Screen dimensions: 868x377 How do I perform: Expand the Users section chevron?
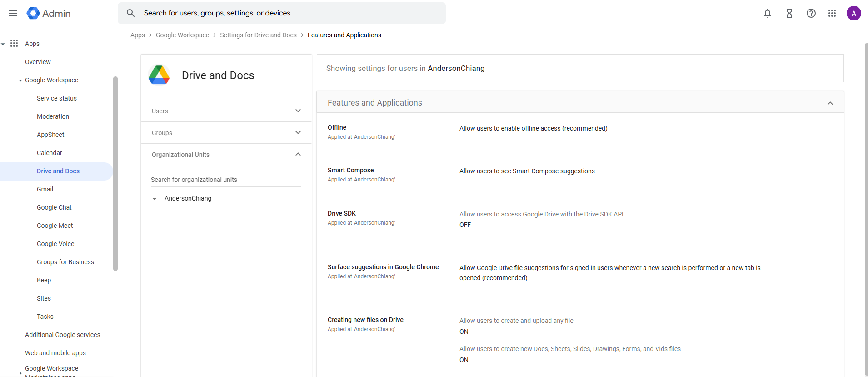click(298, 111)
